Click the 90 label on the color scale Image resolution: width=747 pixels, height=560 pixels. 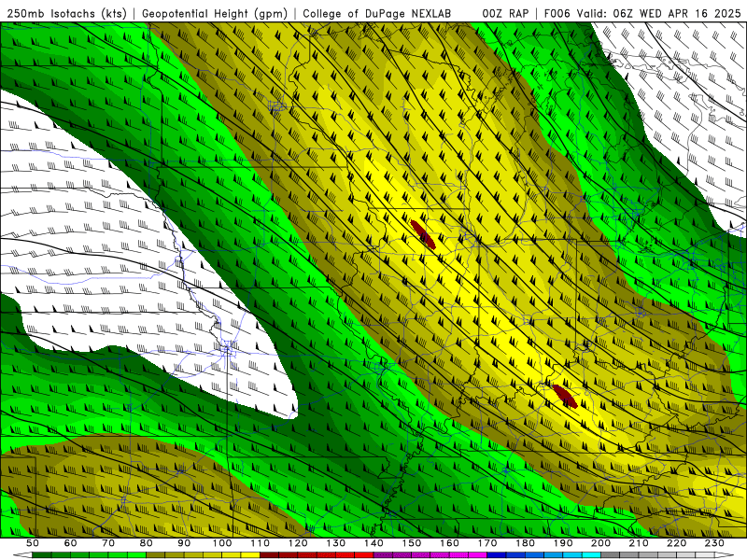[x=184, y=543]
